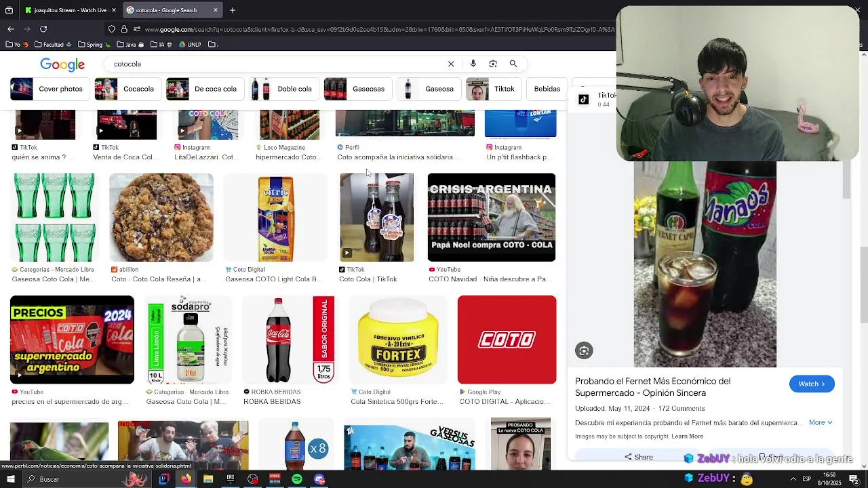Open Crisis Argentina Papá Noel YouTube thumbnail

(492, 218)
